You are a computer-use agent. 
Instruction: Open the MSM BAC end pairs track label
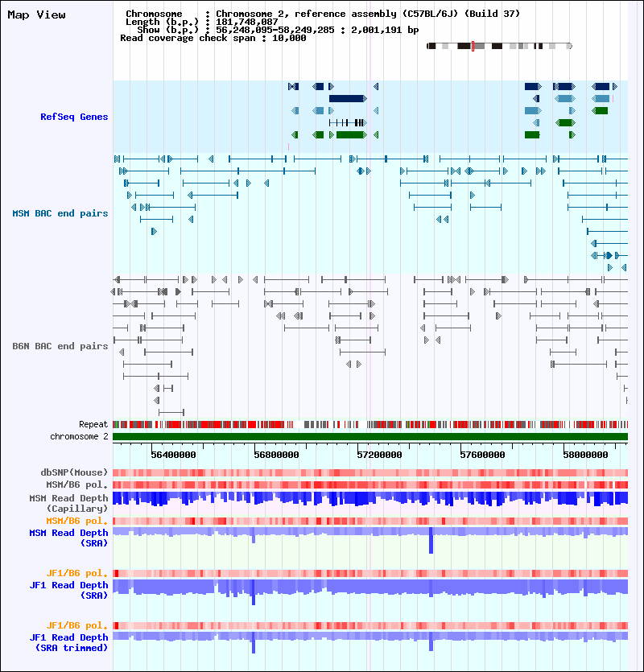[x=60, y=213]
